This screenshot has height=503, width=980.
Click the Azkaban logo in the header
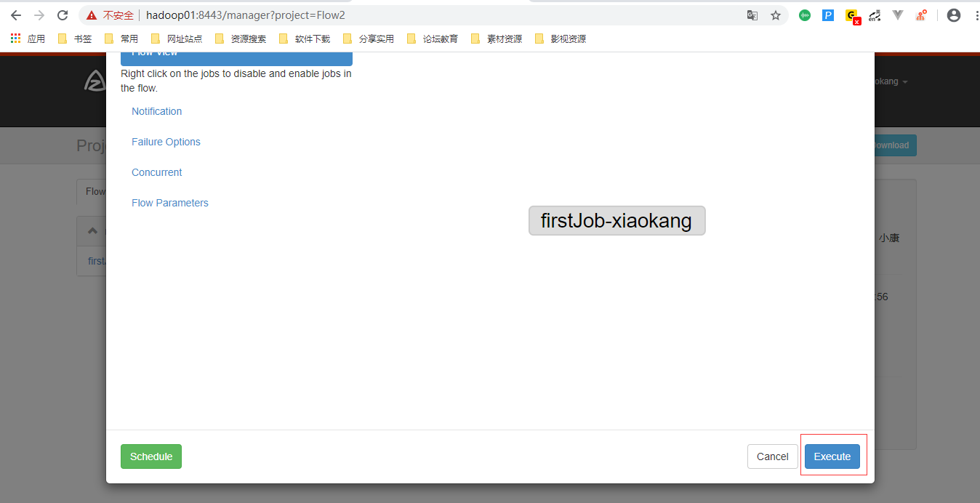click(95, 81)
